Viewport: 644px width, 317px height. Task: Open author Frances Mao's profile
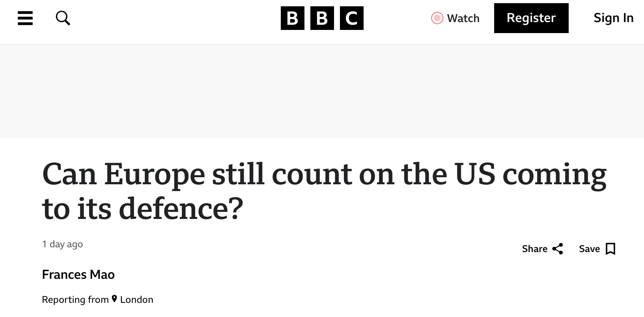(x=78, y=274)
